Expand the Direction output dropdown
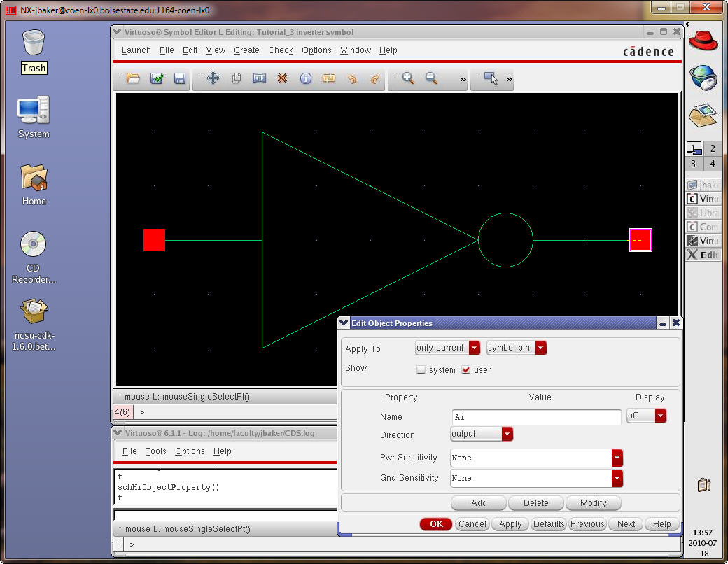The image size is (728, 564). (x=482, y=434)
